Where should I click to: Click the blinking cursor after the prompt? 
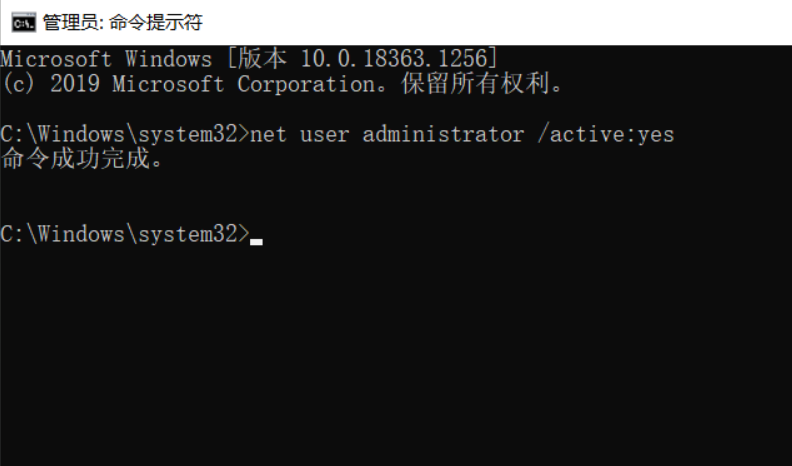click(x=256, y=240)
